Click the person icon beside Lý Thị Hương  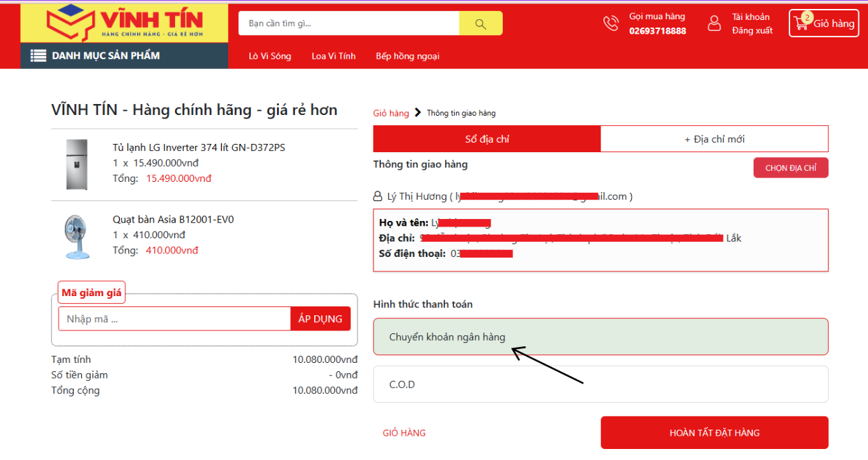(x=377, y=196)
